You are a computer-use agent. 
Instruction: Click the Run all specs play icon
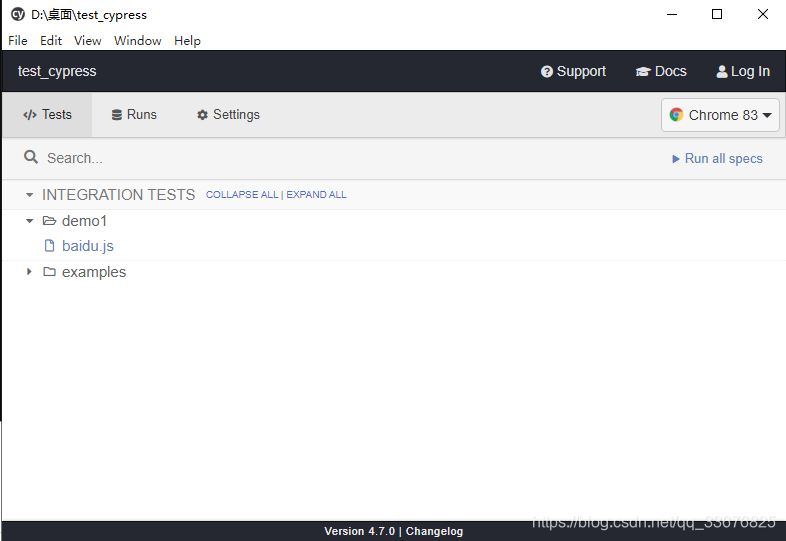(x=676, y=159)
